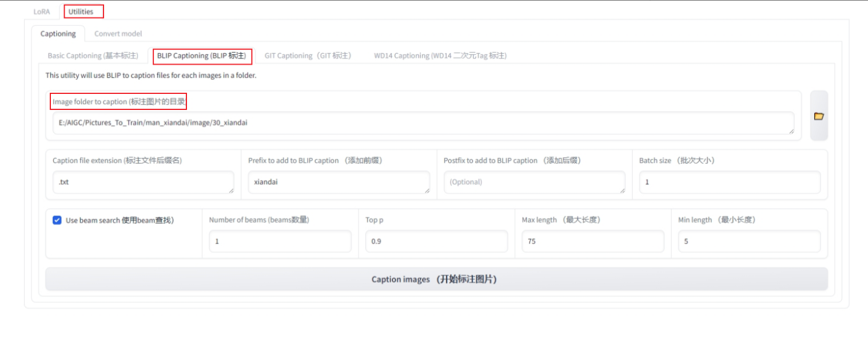Click the Postfix optional input field

point(534,182)
